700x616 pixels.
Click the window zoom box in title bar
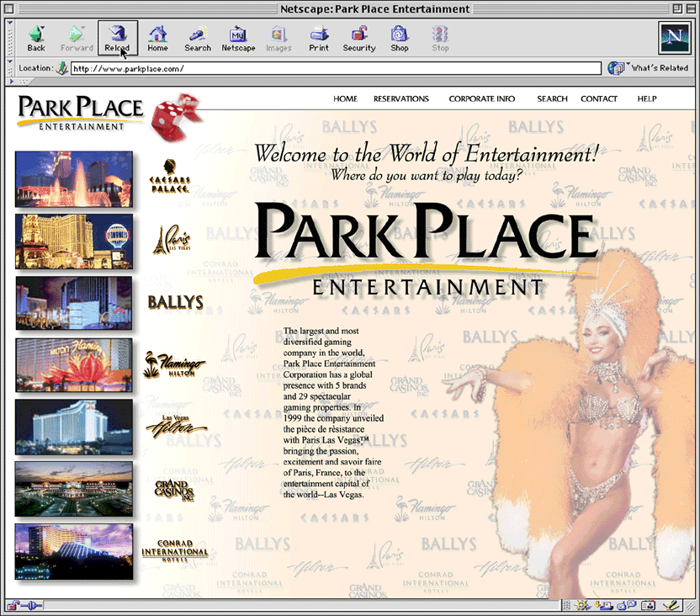677,8
